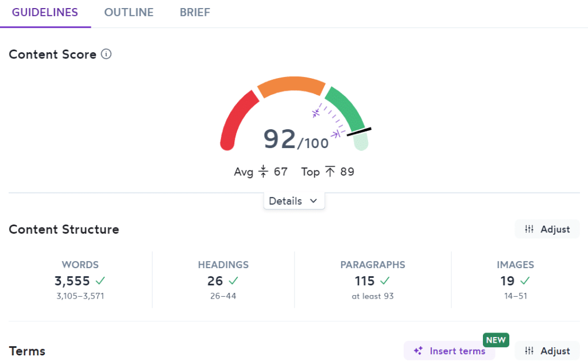Click the upward arrow icon beside Top 89

328,171
